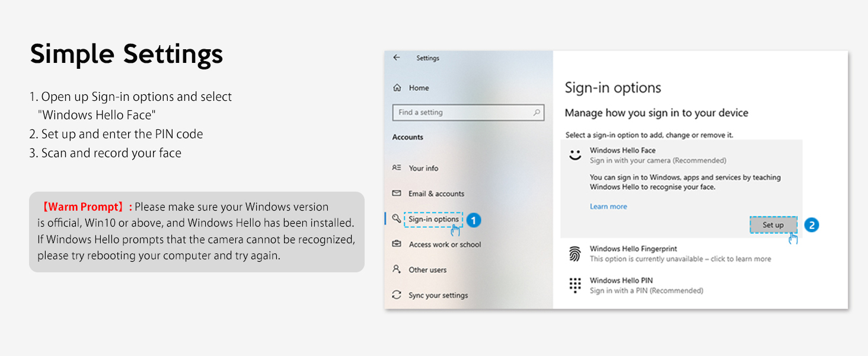This screenshot has width=868, height=356.
Task: Click the Set up button for Hello Face
Action: click(773, 225)
